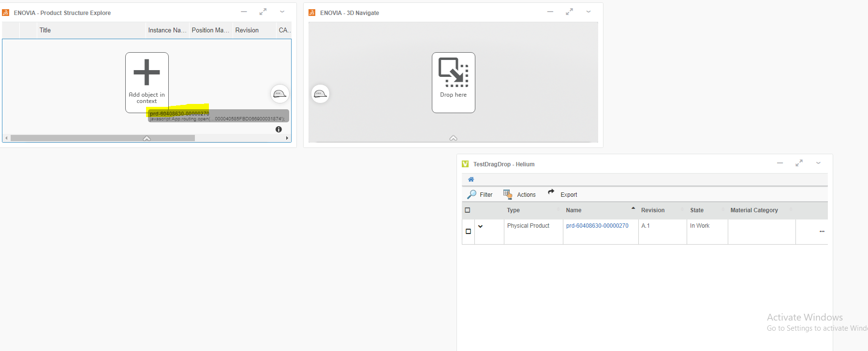Open the TestDragDrop widget dropdown menu

click(x=818, y=163)
